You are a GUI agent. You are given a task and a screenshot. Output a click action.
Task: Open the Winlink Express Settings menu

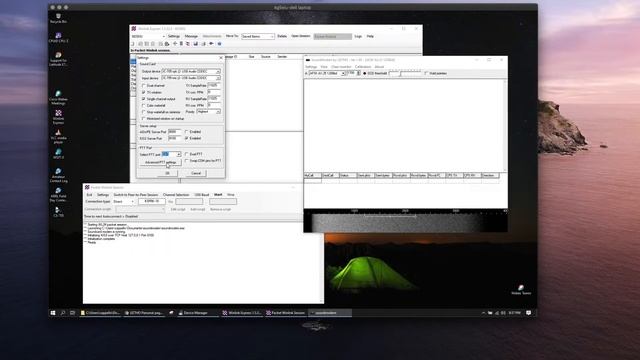(x=173, y=36)
